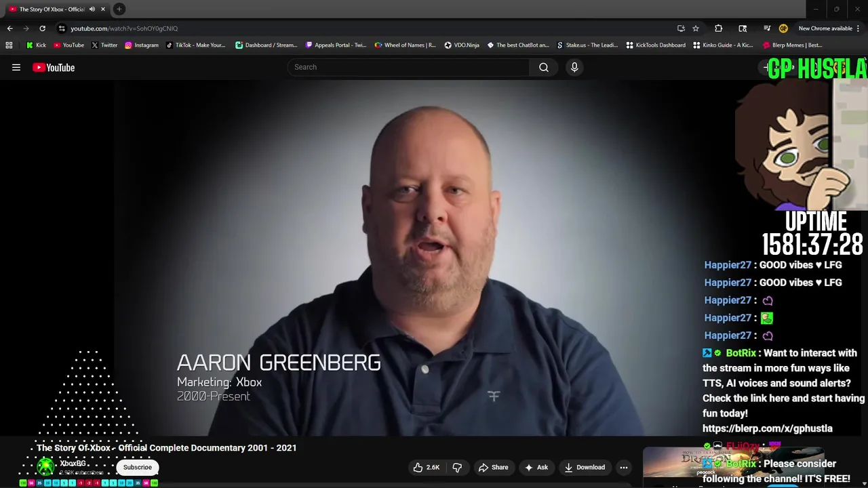Subscribe to the XboxBG channel
The image size is (868, 488).
point(138,467)
